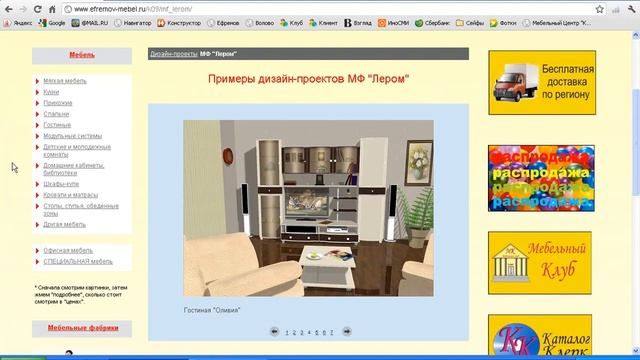Open the Google bookmark
Viewport: 640px width, 360px height.
click(x=52, y=23)
